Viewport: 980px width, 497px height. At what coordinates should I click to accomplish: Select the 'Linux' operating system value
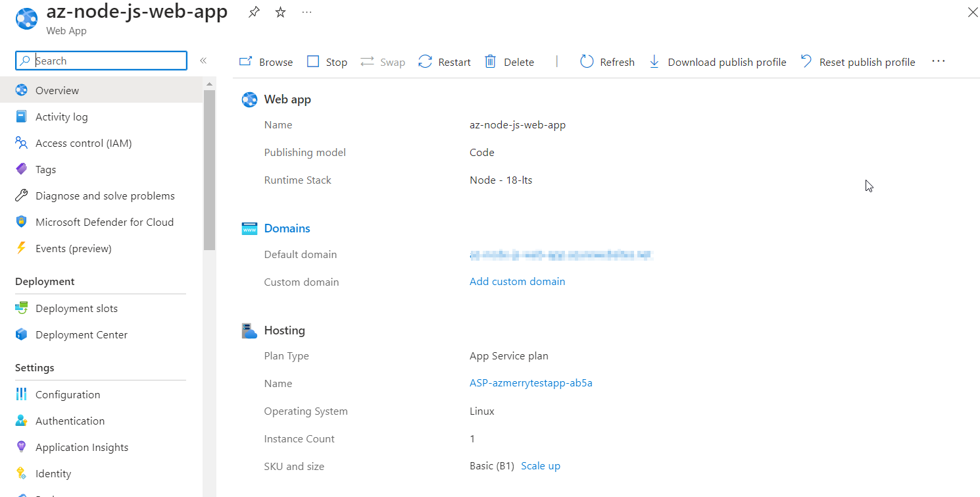(482, 411)
